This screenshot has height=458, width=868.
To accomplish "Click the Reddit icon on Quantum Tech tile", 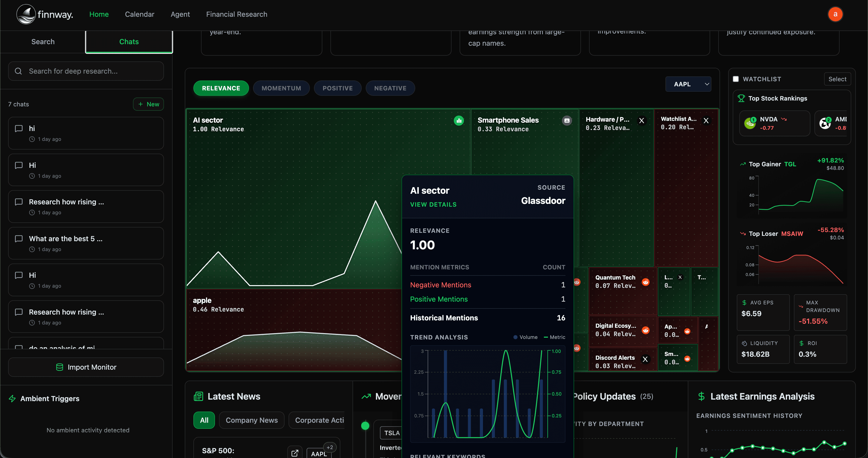I will (x=646, y=282).
